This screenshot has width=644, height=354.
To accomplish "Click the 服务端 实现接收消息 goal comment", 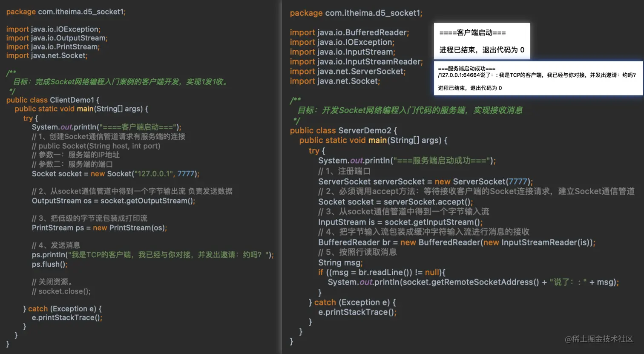I will point(410,110).
